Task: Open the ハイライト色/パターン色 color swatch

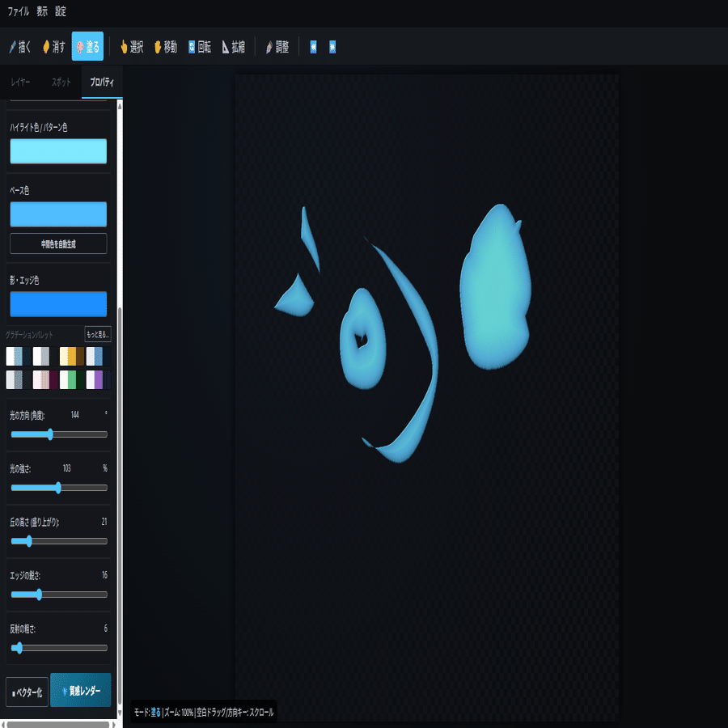Action: (58, 151)
